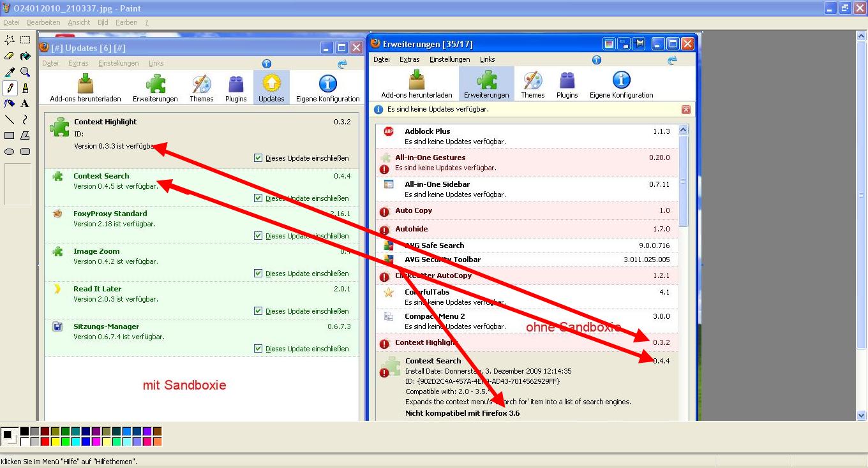Screen dimensions: 868x468
Task: Click the Sitzungs-Manager floppy disk icon
Action: tap(57, 326)
